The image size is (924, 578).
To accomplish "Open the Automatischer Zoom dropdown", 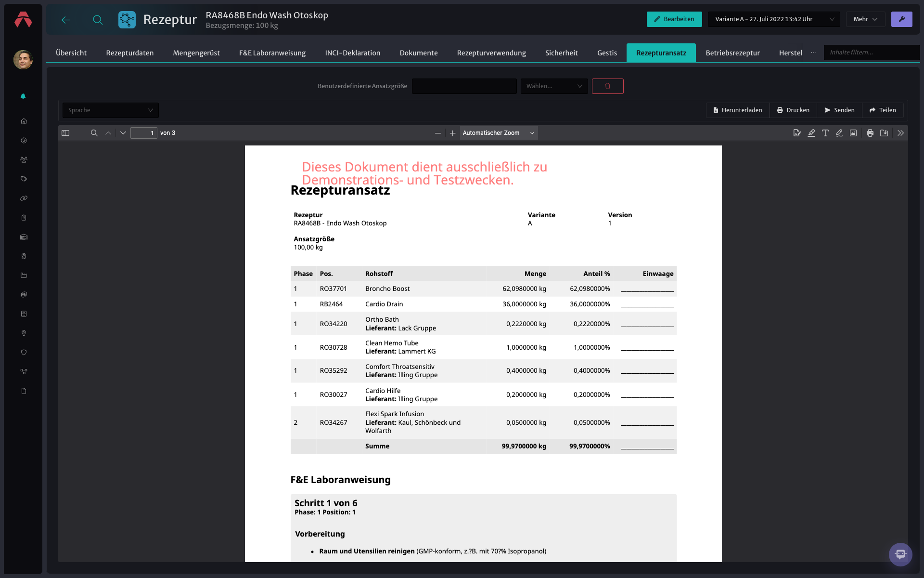I will (499, 133).
